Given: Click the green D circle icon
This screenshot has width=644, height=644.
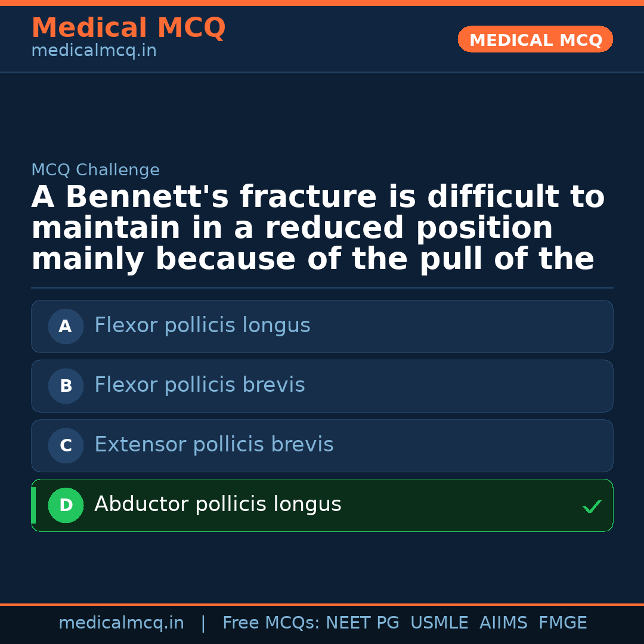Looking at the screenshot, I should tap(66, 505).
